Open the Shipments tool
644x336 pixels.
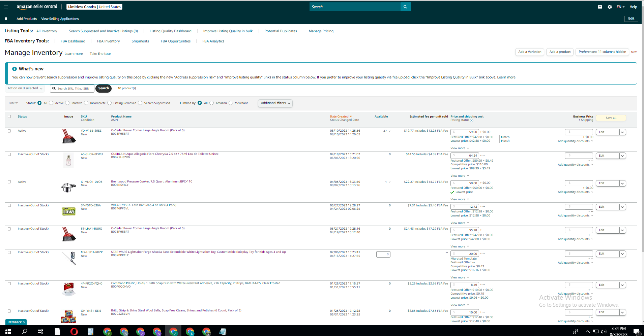[x=140, y=41]
